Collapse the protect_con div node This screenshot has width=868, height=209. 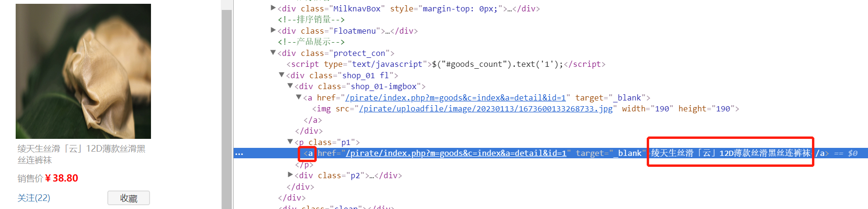click(x=273, y=53)
